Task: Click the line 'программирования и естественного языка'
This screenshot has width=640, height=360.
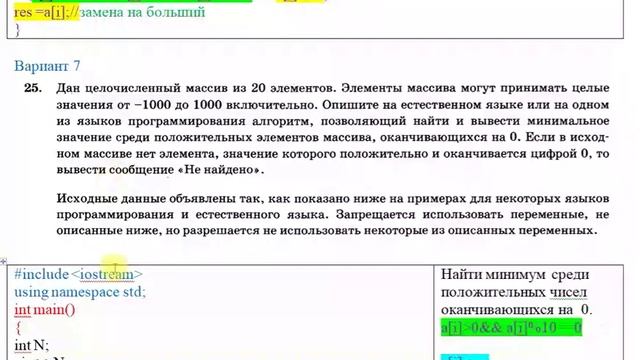Action: tap(333, 214)
